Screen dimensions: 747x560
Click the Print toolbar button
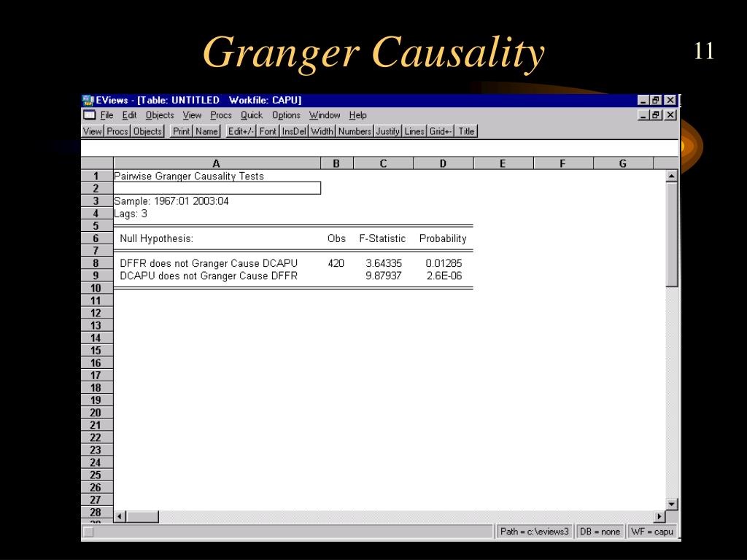[x=181, y=131]
